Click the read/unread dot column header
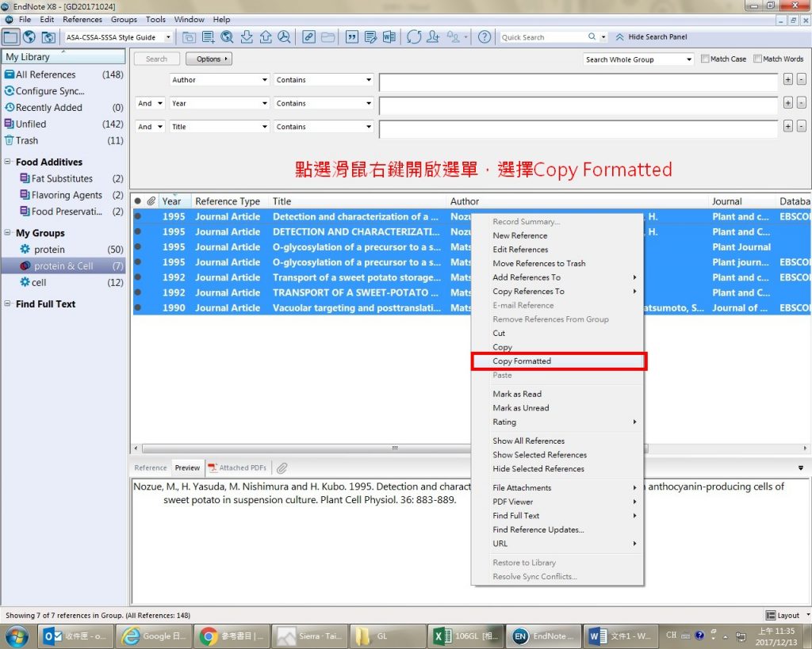This screenshot has width=812, height=649. 138,201
